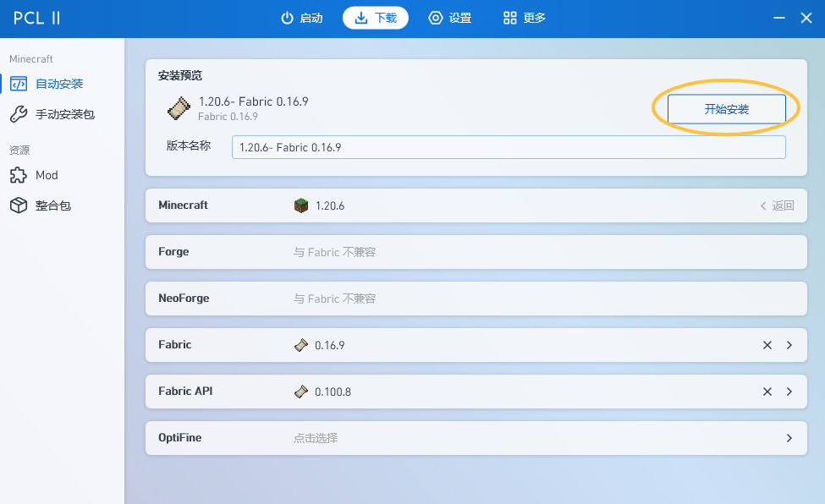
Task: Open the 整合包 page
Action: pyautogui.click(x=62, y=205)
